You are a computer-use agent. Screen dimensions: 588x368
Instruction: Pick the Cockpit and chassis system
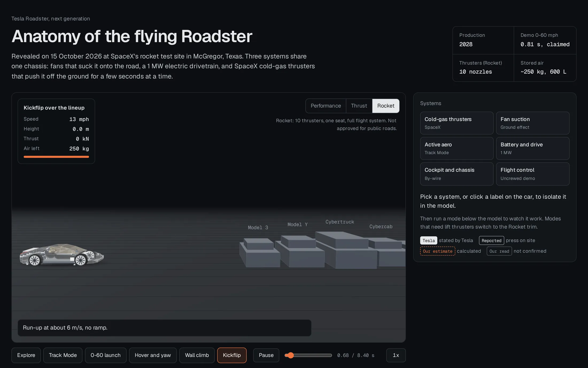(457, 174)
